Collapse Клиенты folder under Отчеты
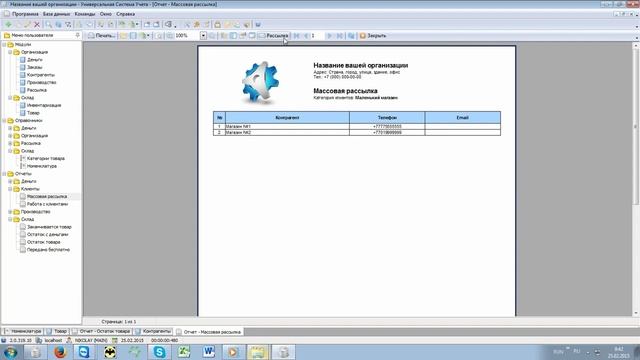The image size is (640, 360). (x=10, y=189)
